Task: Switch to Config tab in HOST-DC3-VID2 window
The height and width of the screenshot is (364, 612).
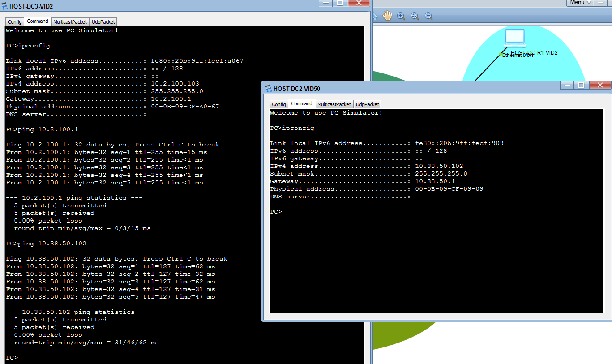Action: [x=15, y=21]
